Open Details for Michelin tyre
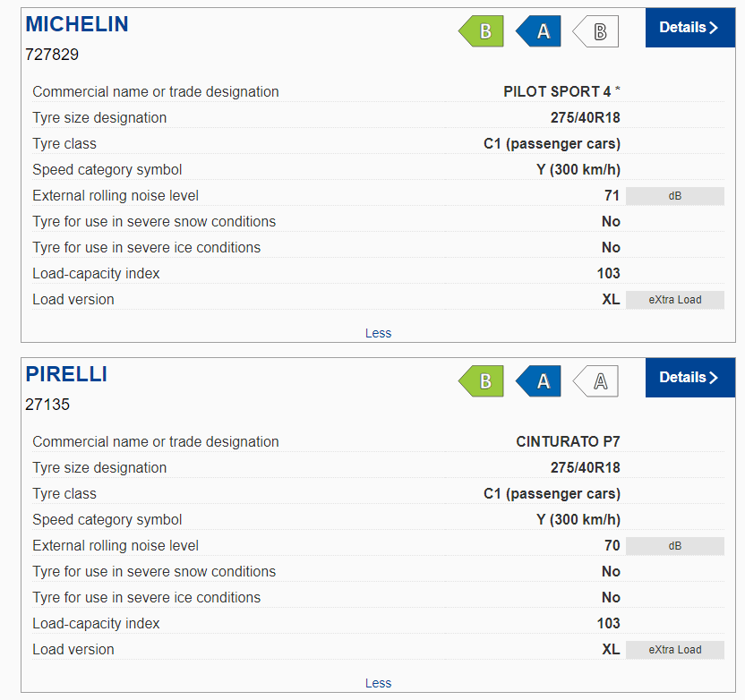The width and height of the screenshot is (745, 700). pos(689,28)
